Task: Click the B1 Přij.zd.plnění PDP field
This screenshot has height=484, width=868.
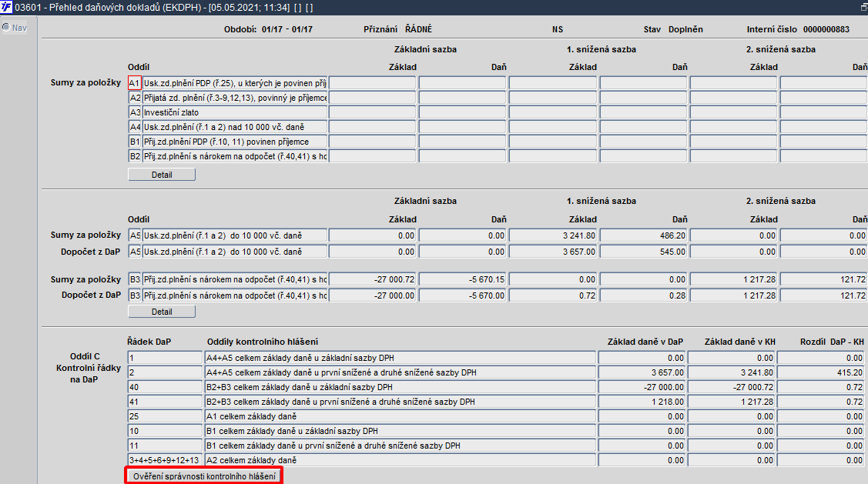Action: point(235,142)
